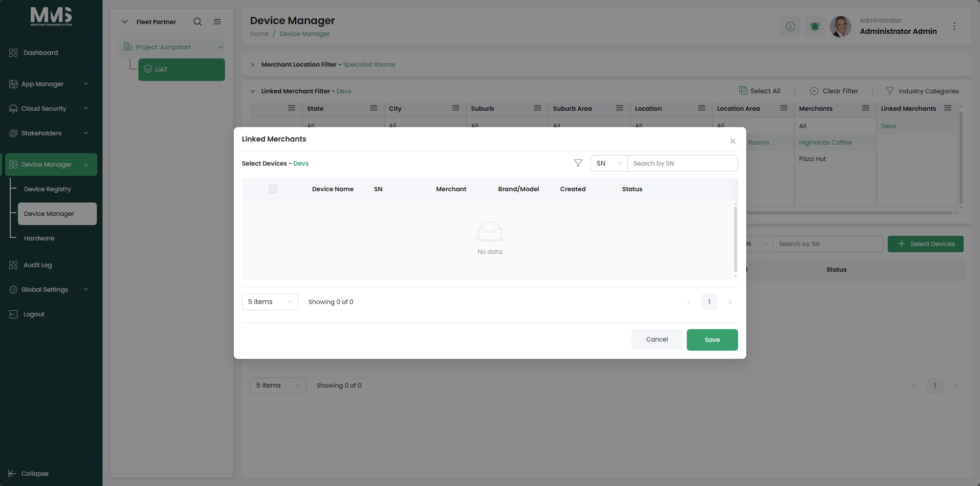Click Clear Filter button

click(834, 91)
